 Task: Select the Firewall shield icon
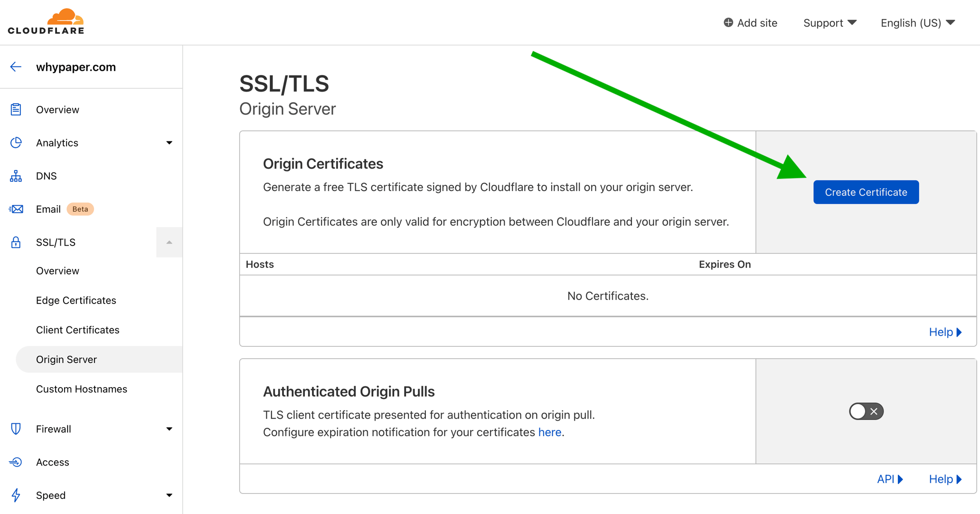click(16, 428)
